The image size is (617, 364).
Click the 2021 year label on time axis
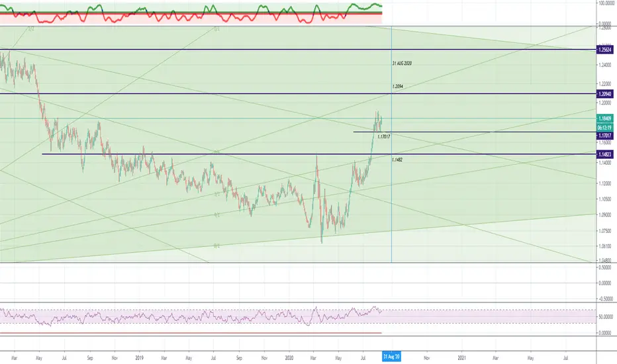click(462, 358)
